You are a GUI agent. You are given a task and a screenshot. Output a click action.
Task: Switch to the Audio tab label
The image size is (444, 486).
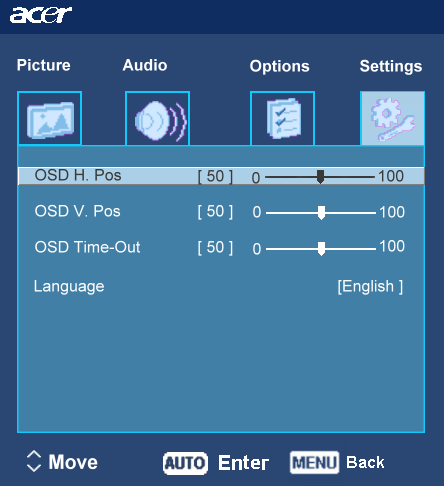tap(145, 65)
